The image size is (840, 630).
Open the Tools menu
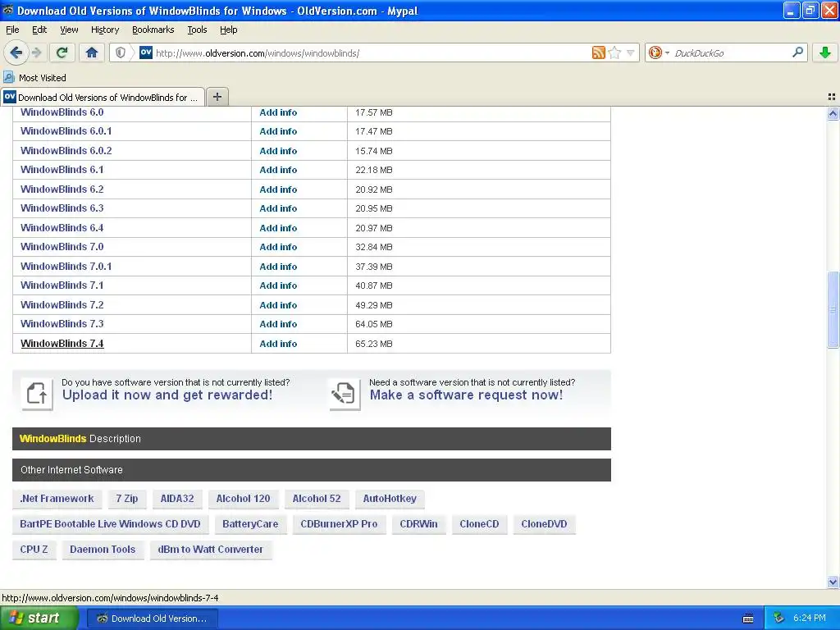[197, 30]
